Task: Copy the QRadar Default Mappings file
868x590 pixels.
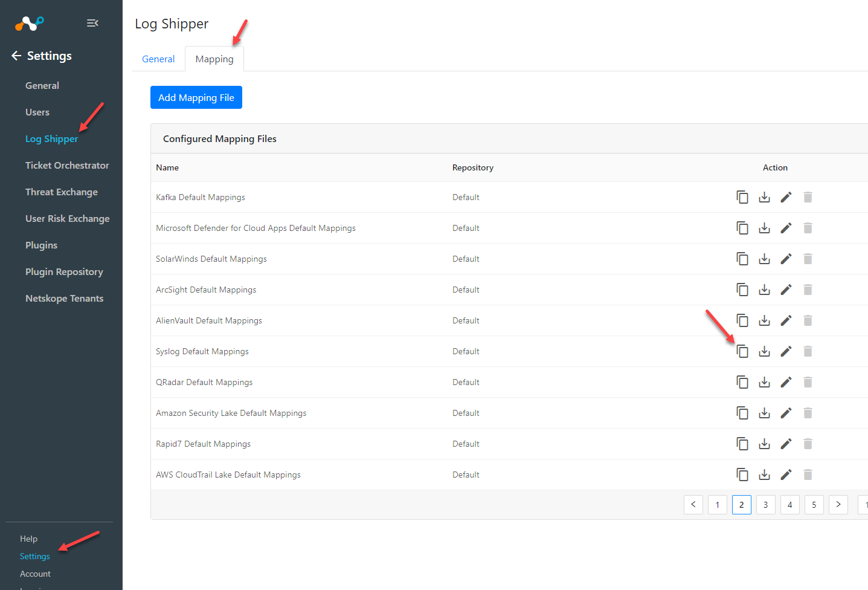Action: tap(742, 382)
